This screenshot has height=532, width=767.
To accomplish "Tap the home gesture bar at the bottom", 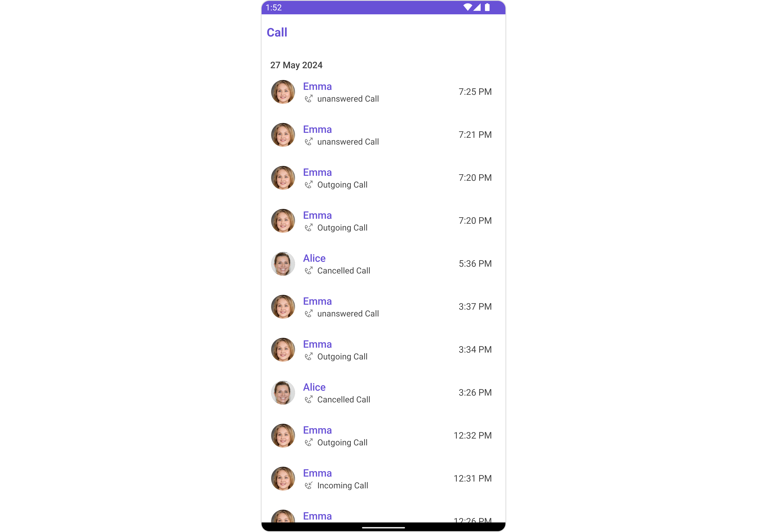I will point(383,528).
